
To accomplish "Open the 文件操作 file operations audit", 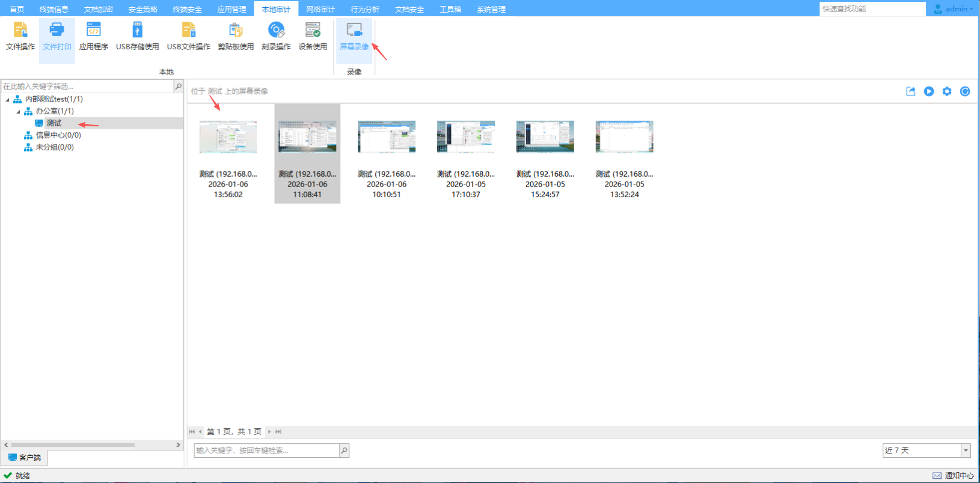I will (20, 36).
